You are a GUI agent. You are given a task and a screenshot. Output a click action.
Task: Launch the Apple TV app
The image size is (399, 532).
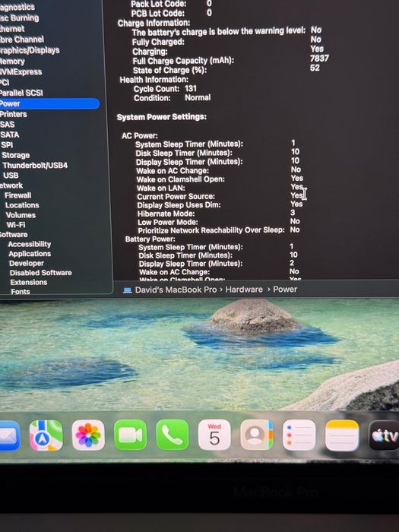coord(384,435)
